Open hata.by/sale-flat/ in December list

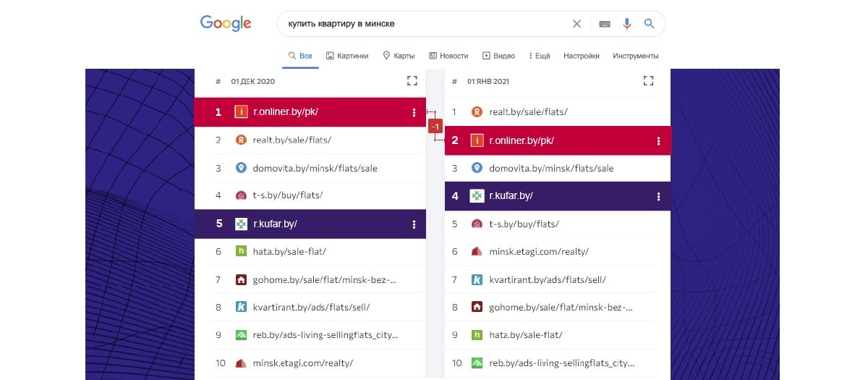[289, 252]
